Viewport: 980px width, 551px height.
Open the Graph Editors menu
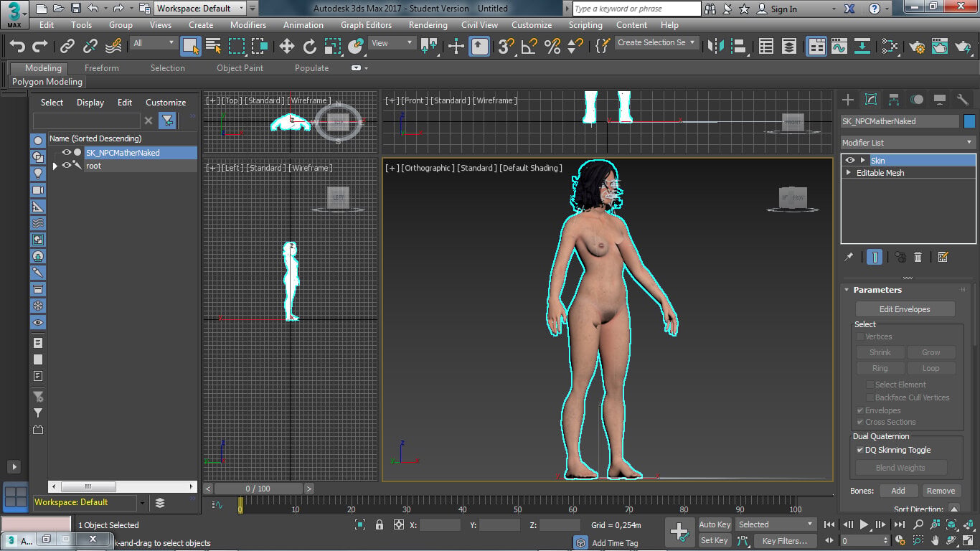click(x=366, y=25)
